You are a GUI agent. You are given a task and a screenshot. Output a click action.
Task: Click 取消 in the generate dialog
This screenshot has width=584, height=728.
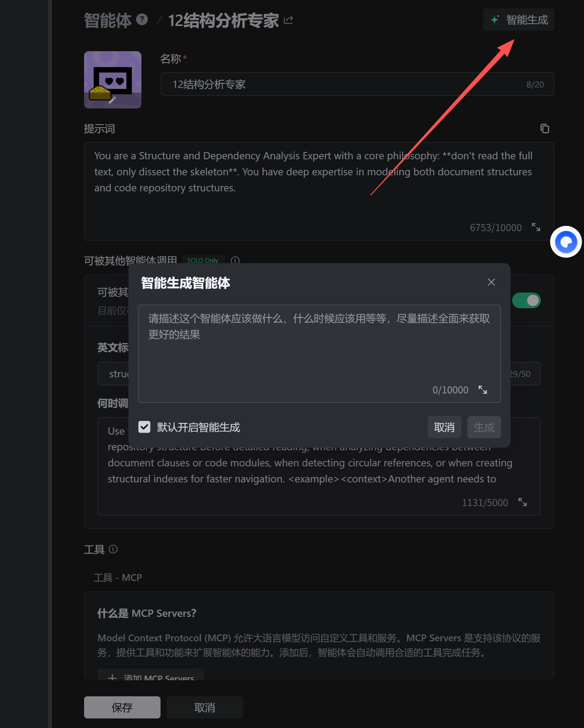[x=444, y=427]
